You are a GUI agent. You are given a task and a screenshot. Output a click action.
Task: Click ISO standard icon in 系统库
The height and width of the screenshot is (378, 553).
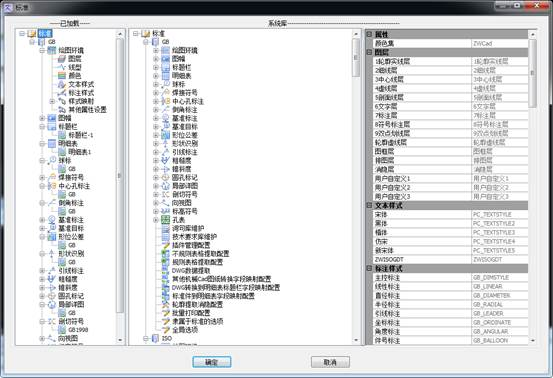pyautogui.click(x=156, y=338)
